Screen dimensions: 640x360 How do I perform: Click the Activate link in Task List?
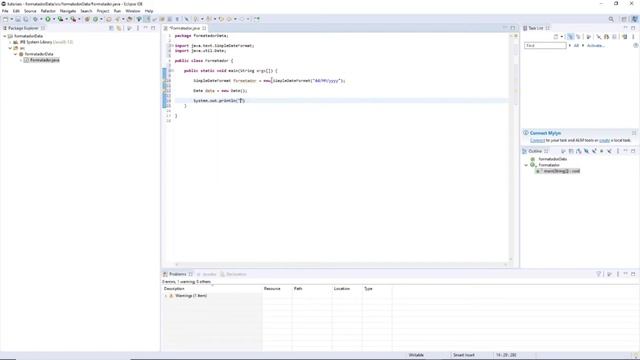tap(596, 46)
